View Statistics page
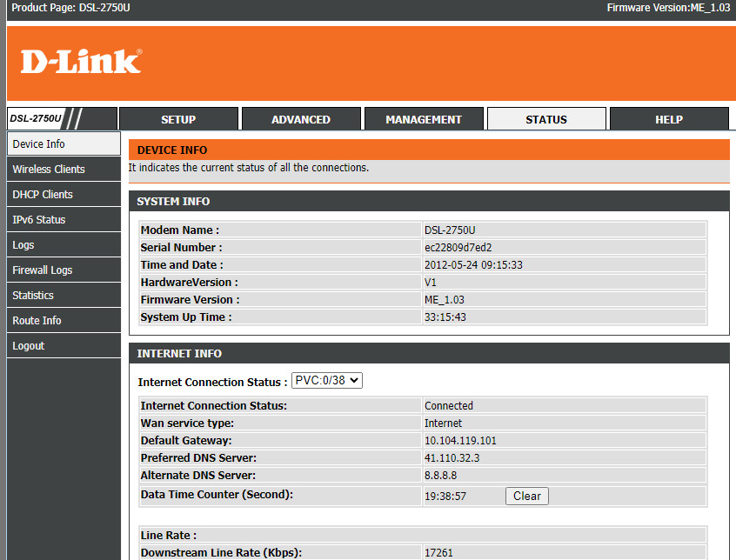The width and height of the screenshot is (736, 560). [64, 295]
